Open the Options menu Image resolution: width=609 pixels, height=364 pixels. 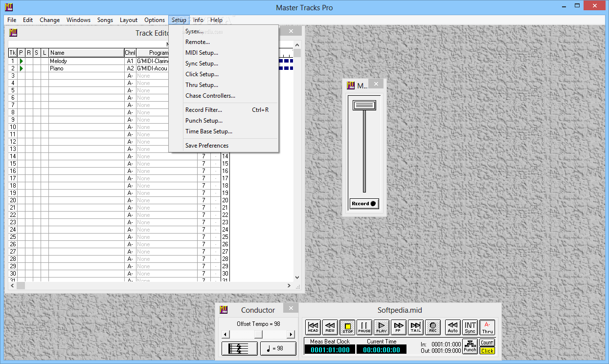point(155,20)
